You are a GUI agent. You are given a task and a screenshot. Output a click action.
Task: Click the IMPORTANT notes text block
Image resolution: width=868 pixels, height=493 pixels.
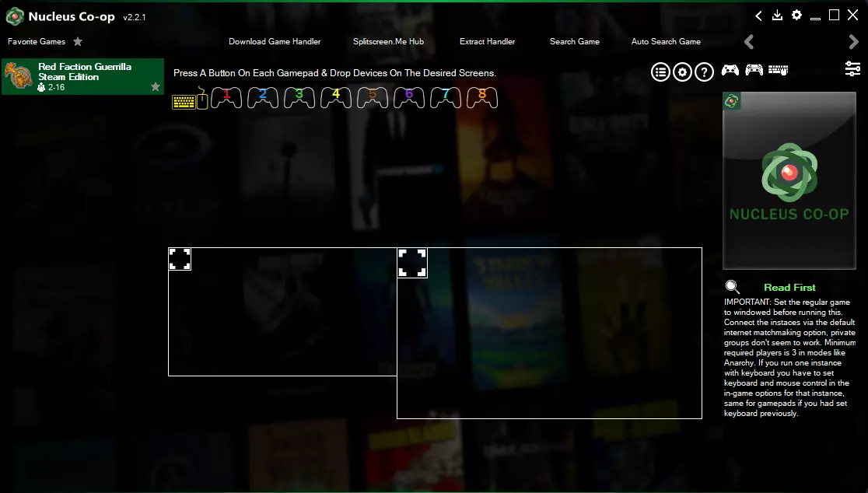pyautogui.click(x=790, y=358)
